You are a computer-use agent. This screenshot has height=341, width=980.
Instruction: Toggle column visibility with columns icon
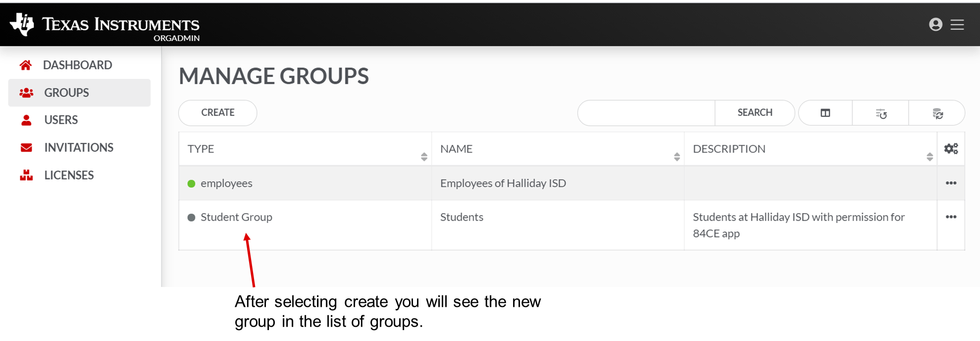point(825,113)
